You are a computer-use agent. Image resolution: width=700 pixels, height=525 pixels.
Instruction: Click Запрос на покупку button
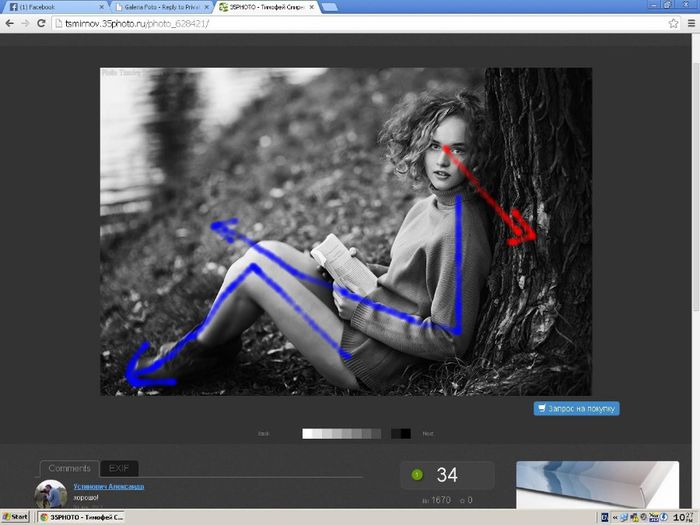click(x=576, y=408)
